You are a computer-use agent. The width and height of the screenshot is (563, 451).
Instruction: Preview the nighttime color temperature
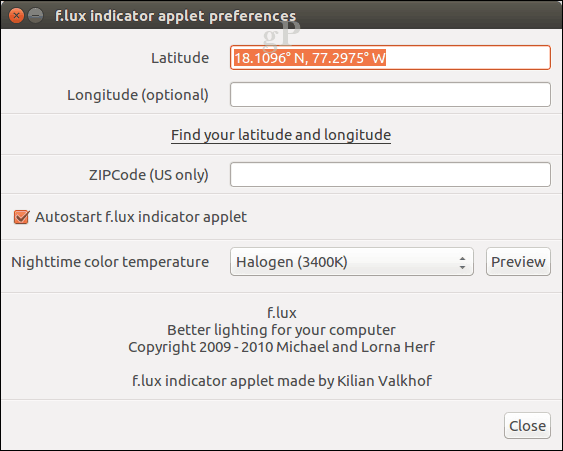[518, 262]
